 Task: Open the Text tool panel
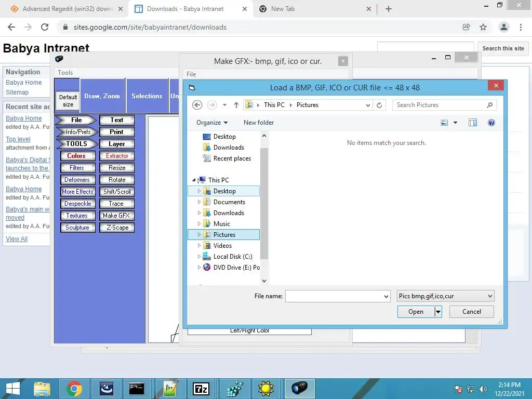point(117,120)
